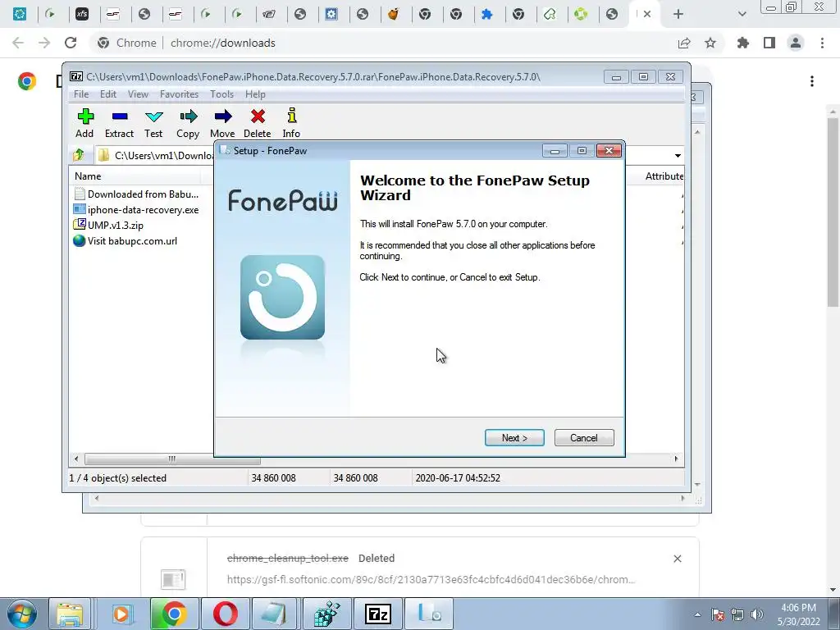Bookmark this page with the star icon
Image resolution: width=840 pixels, height=630 pixels.
[710, 43]
